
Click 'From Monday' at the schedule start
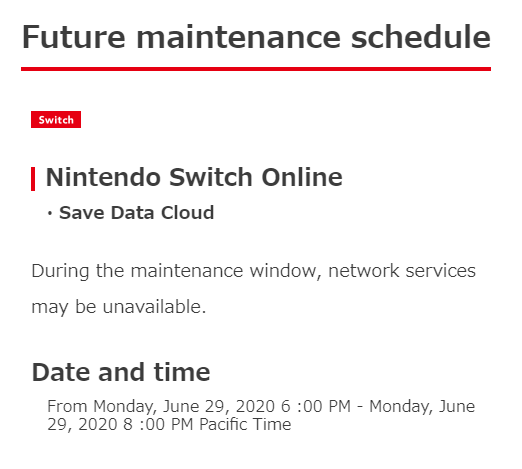[x=101, y=407]
